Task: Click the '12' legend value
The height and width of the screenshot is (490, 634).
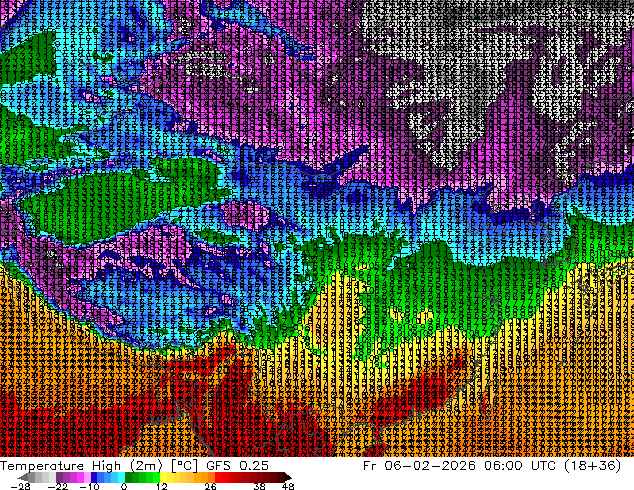Action: coord(162,486)
